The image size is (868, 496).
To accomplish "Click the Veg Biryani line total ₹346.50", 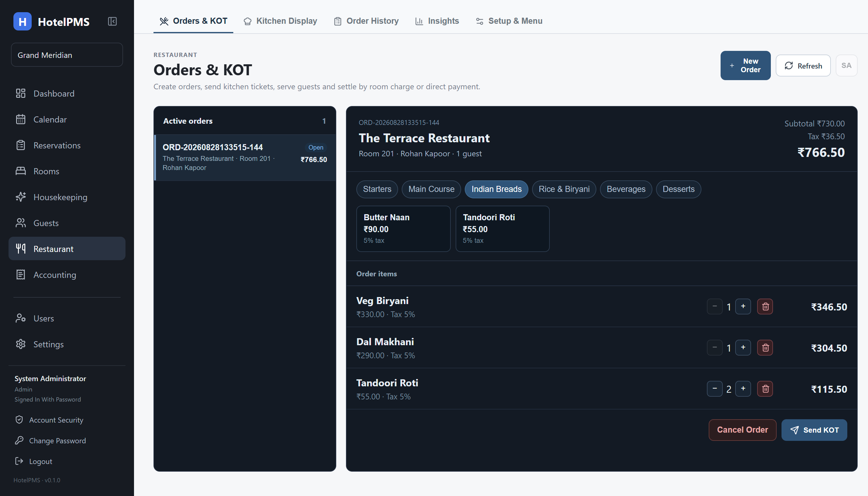I will tap(829, 307).
